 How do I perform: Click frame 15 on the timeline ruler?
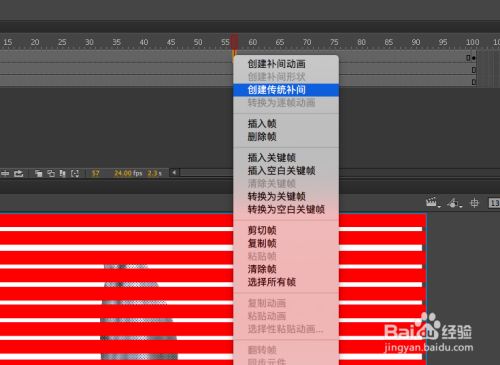pos(8,42)
